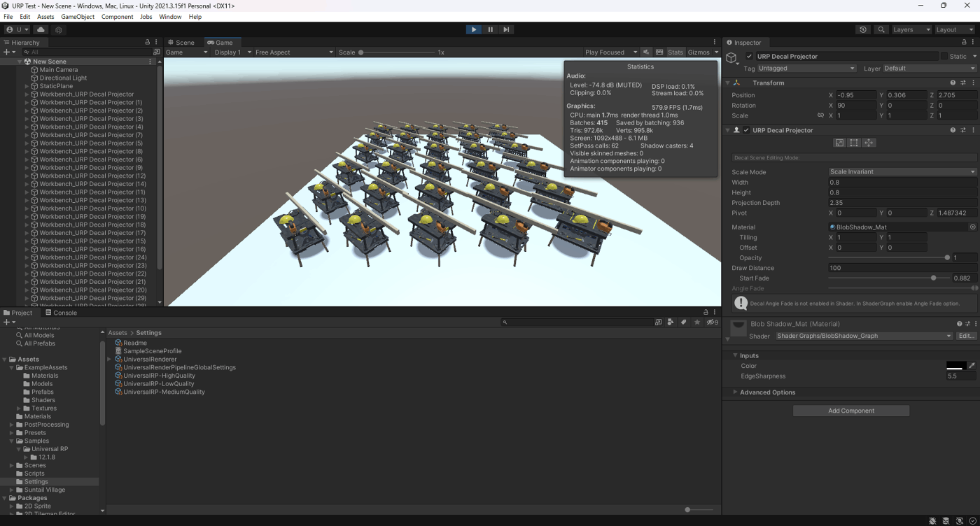Image resolution: width=980 pixels, height=526 pixels.
Task: Open the Undo History icon in the toolbar
Action: pos(863,30)
